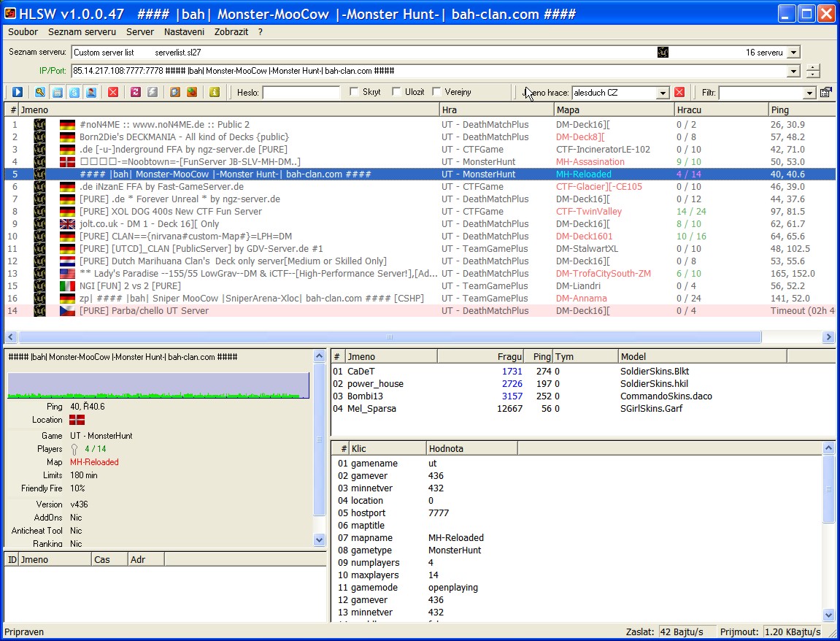Expand the Jmeno hrace dropdown
The image size is (840, 641).
coord(663,93)
